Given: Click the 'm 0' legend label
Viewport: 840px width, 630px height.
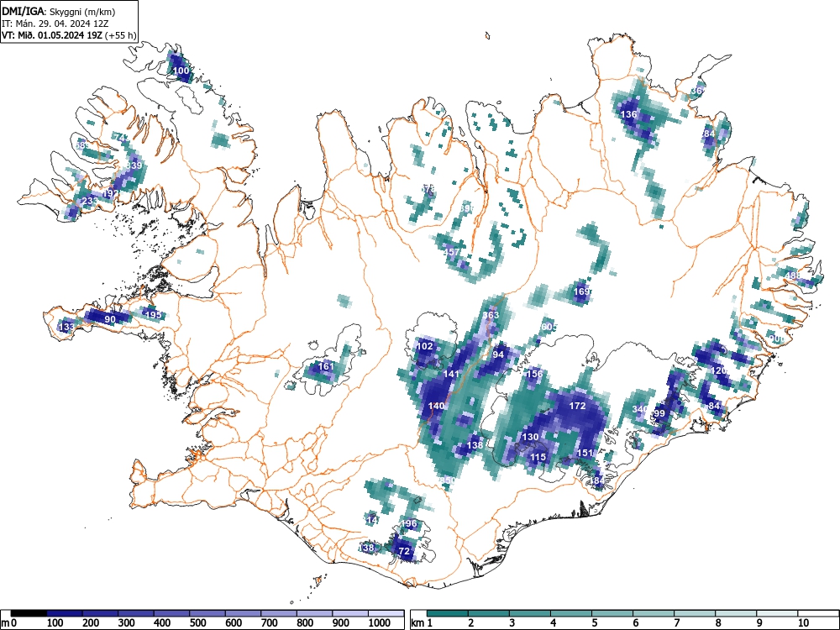Looking at the screenshot, I should click(x=9, y=622).
